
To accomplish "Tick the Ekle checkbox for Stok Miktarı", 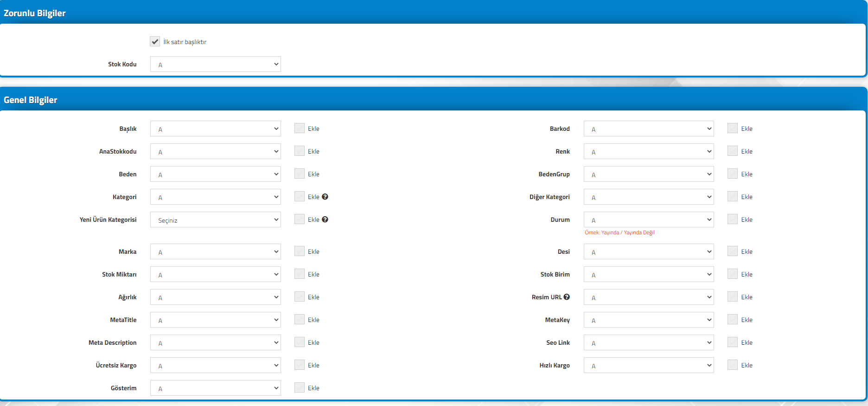I will click(x=300, y=274).
